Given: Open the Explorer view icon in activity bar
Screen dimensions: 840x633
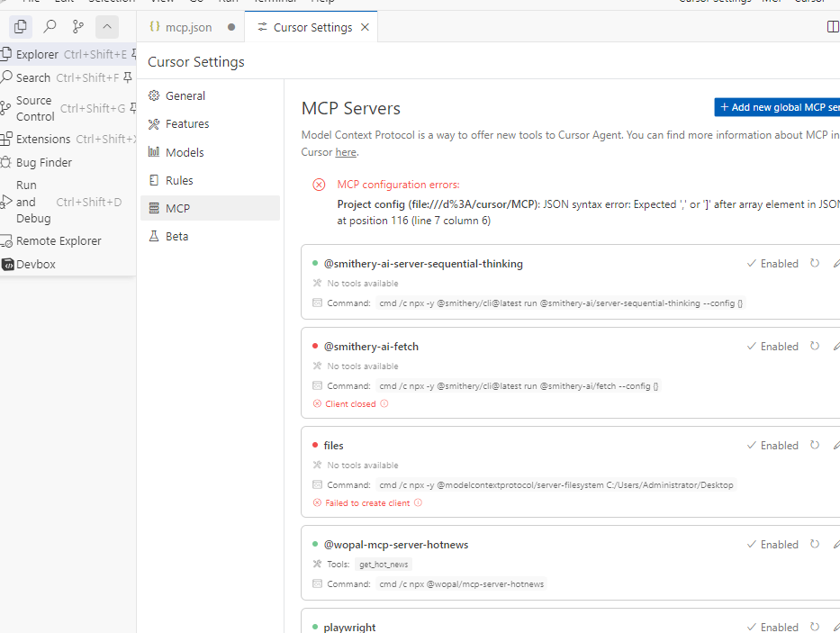Looking at the screenshot, I should pyautogui.click(x=21, y=26).
